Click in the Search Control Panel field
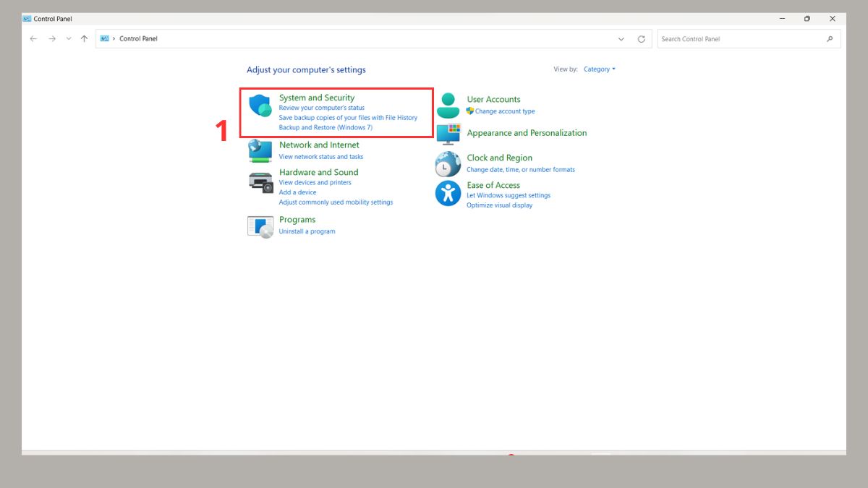The height and width of the screenshot is (488, 868). [741, 39]
